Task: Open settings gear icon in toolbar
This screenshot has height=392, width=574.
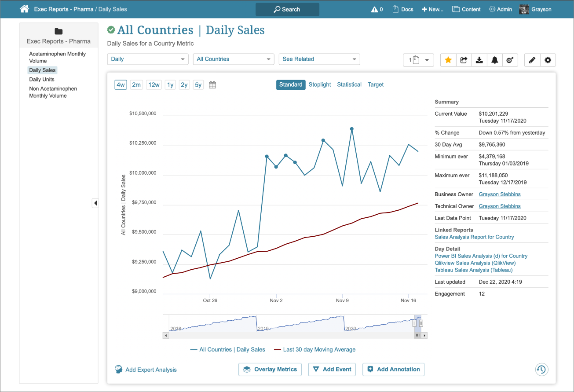Action: click(548, 60)
